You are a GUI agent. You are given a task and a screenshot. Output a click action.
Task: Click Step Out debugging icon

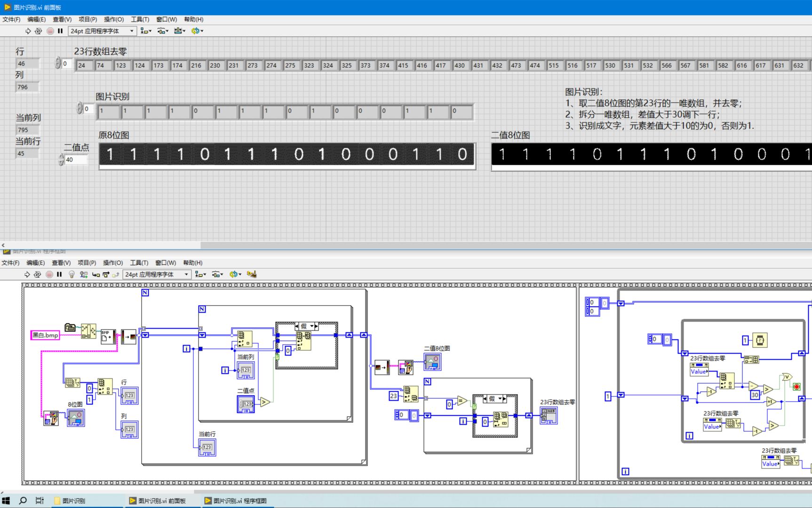[115, 274]
